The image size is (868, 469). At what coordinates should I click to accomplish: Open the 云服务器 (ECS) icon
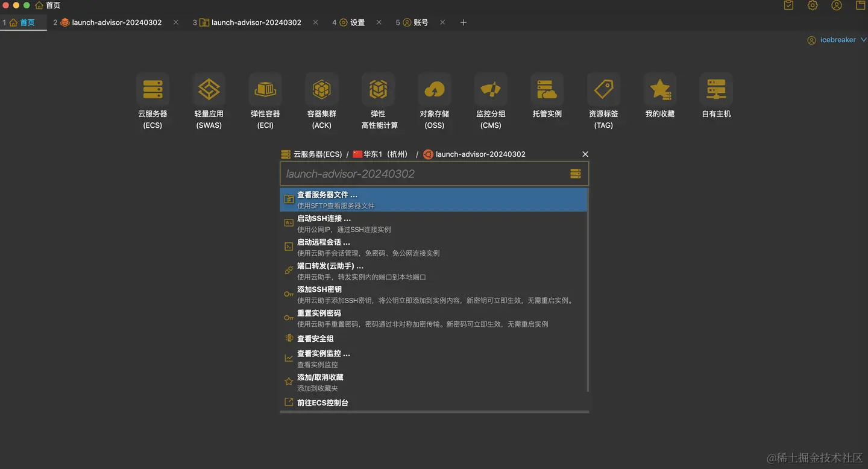pos(153,89)
